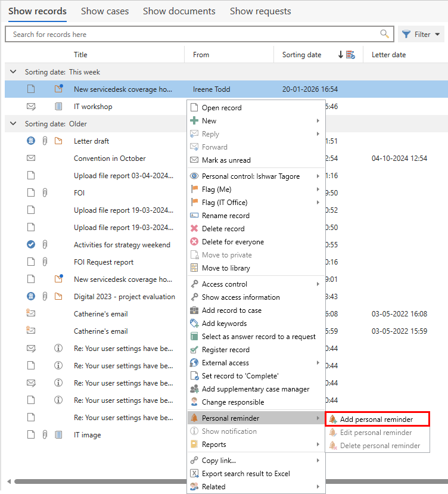The width and height of the screenshot is (448, 494).
Task: Switch to Show requests tab
Action: [x=260, y=11]
